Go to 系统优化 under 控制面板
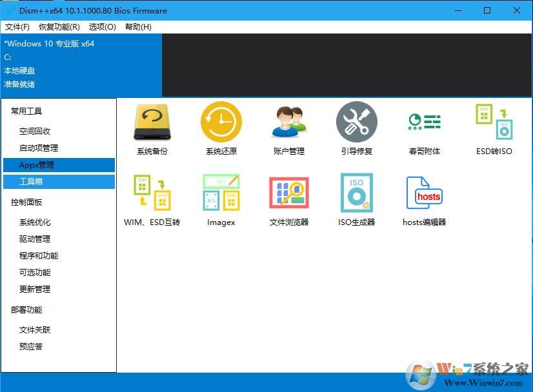The height and width of the screenshot is (392, 533). point(35,222)
